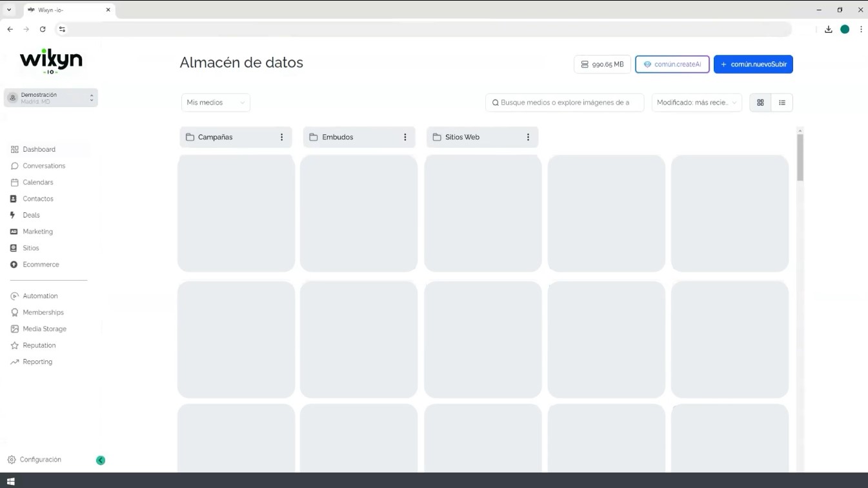Open the Media Storage section

[45, 329]
